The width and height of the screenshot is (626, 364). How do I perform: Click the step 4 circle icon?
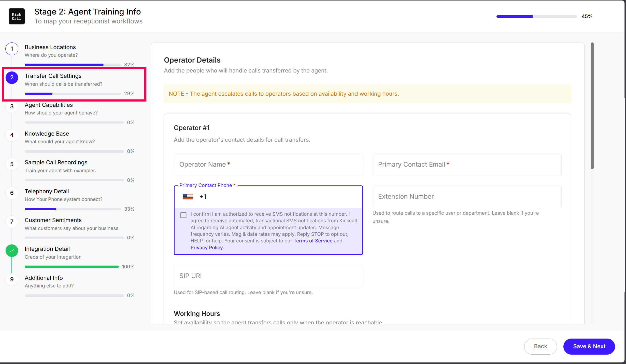click(12, 135)
